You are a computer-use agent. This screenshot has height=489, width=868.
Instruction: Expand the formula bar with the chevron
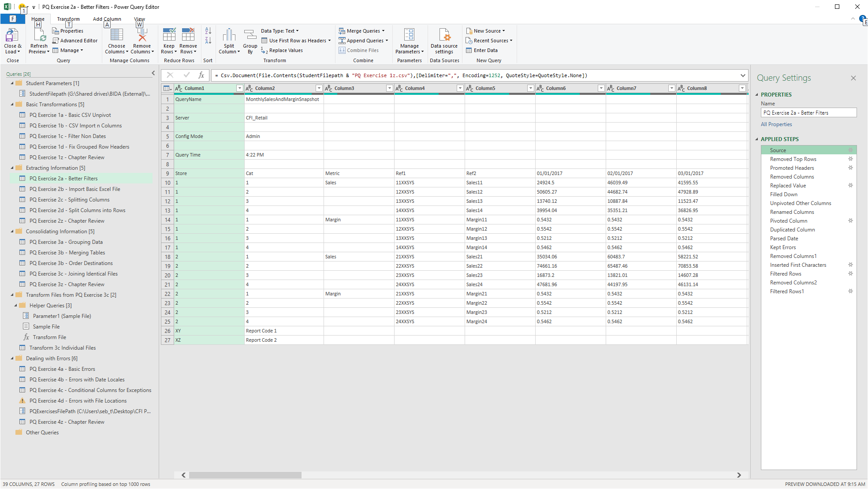(x=743, y=75)
